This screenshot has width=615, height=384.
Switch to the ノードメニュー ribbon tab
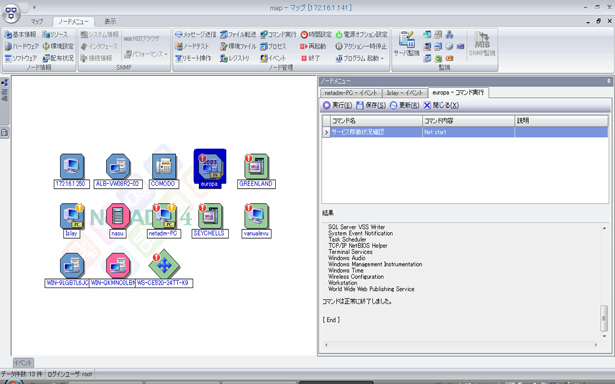point(74,22)
